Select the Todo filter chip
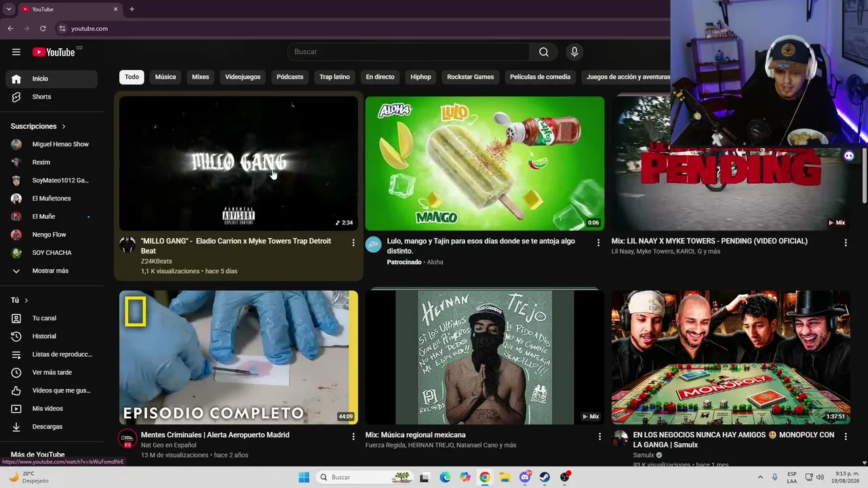The image size is (868, 488). tap(132, 77)
